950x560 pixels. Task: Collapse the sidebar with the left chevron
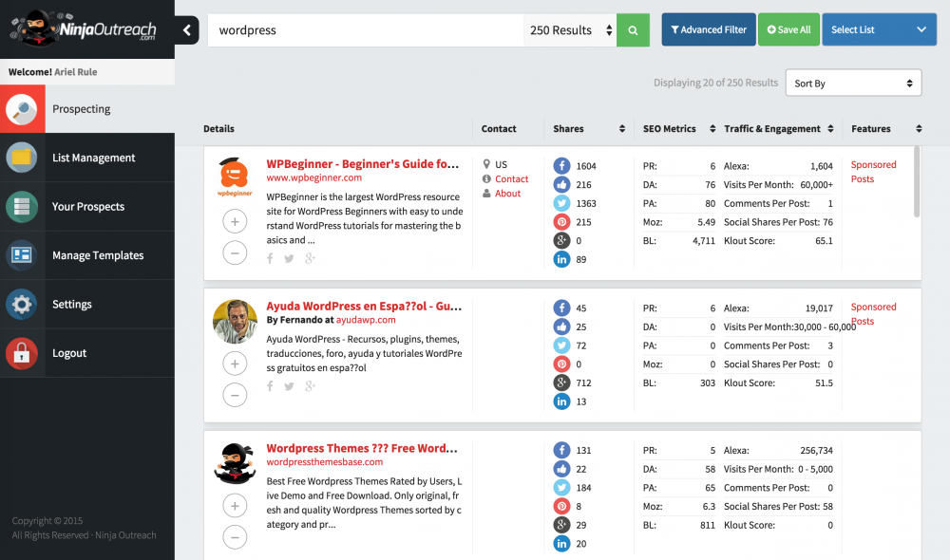coord(186,29)
